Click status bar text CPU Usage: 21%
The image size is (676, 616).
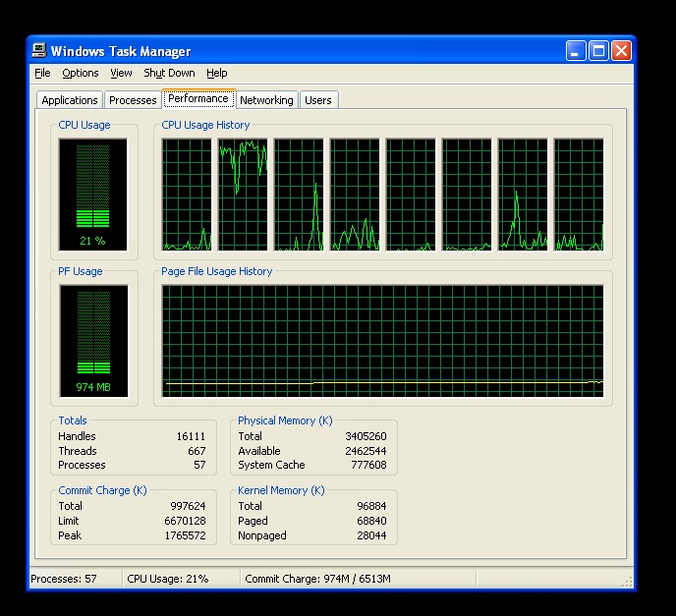(x=168, y=579)
